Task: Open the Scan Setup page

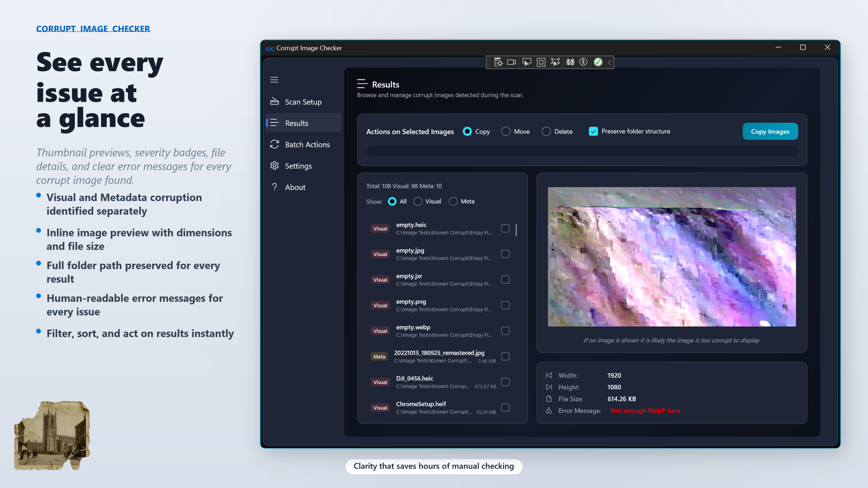Action: pos(303,102)
